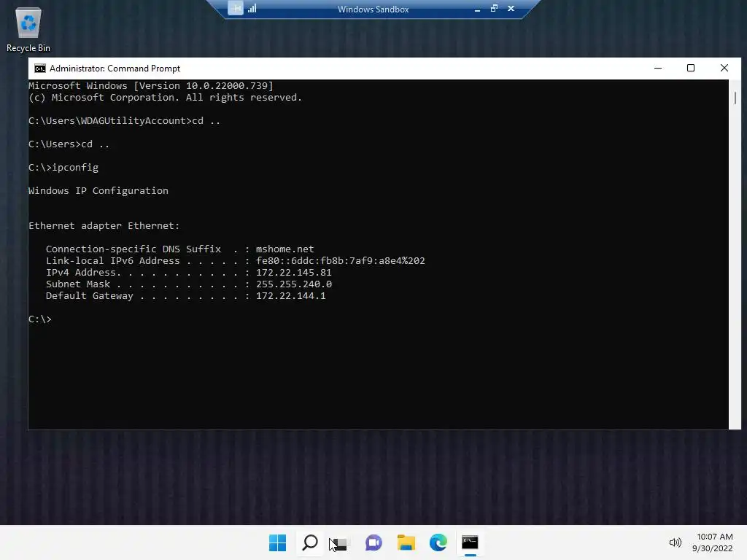Click the Command Prompt title bar icon
This screenshot has width=747, height=560.
pyautogui.click(x=40, y=69)
